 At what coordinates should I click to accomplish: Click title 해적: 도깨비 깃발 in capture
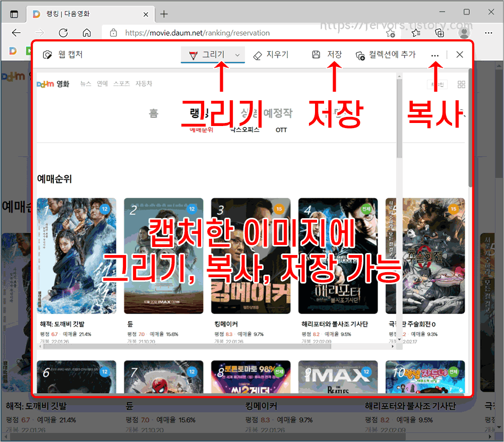coord(62,324)
